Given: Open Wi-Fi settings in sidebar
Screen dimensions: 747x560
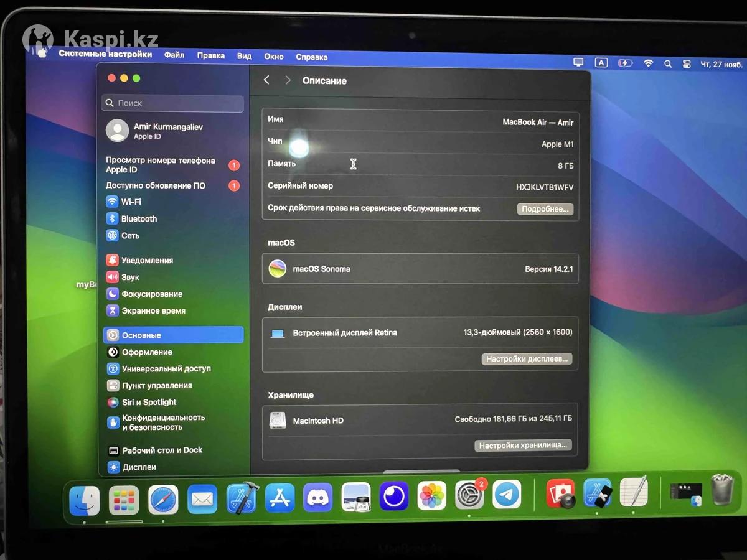Looking at the screenshot, I should (131, 202).
